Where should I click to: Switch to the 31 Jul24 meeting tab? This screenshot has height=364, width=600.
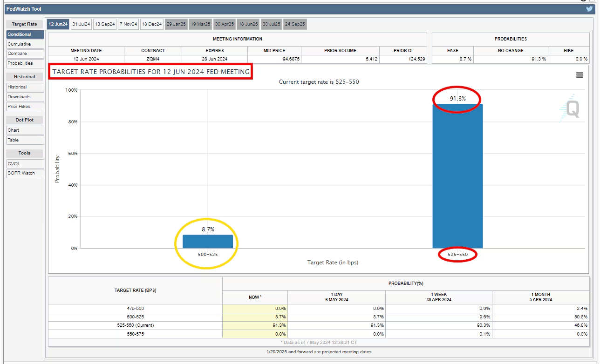tap(81, 24)
